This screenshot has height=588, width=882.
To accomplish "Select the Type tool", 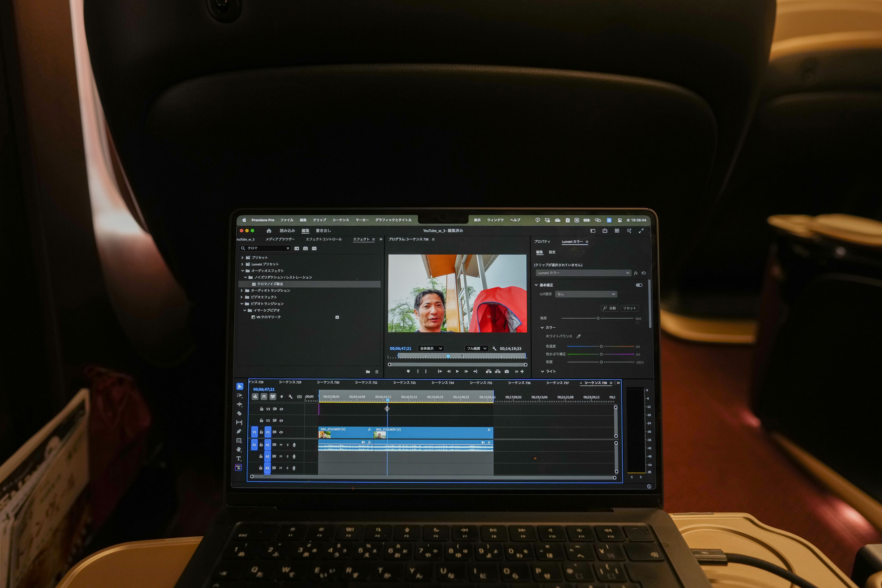I will (238, 458).
